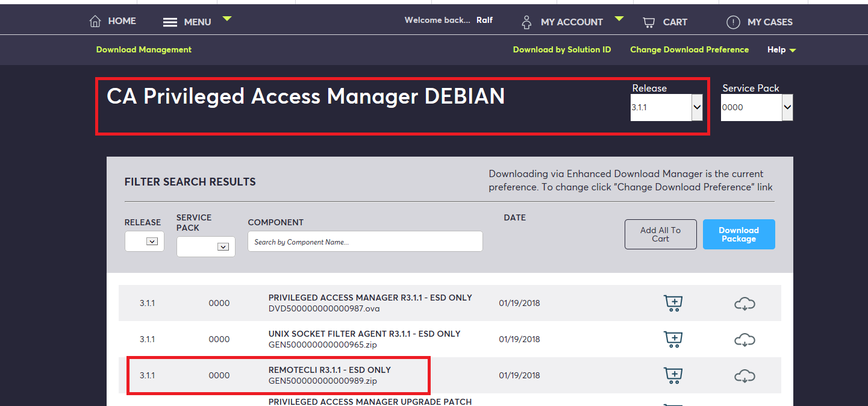Click the Home icon
Image resolution: width=868 pixels, height=406 pixels.
click(95, 20)
